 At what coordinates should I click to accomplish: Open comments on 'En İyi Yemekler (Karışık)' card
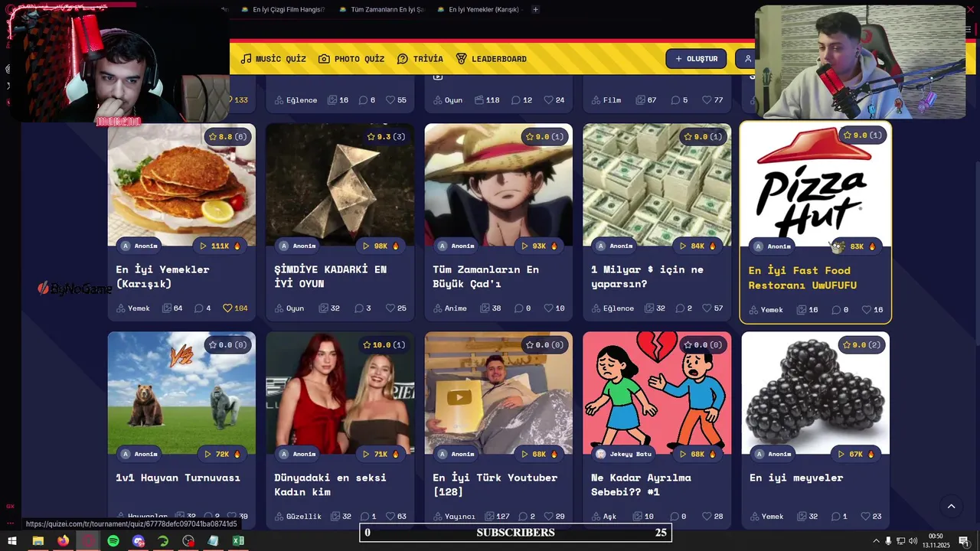click(198, 308)
